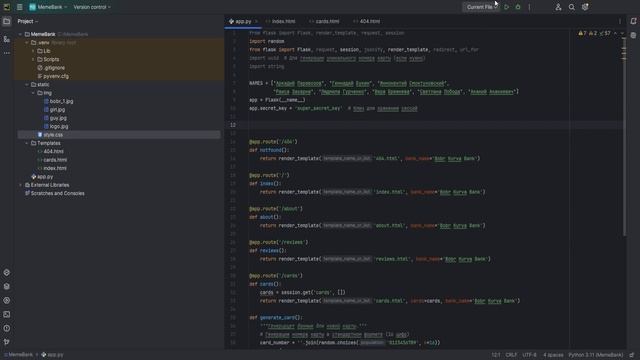
Task: Open the main hamburger menu
Action: 20,7
